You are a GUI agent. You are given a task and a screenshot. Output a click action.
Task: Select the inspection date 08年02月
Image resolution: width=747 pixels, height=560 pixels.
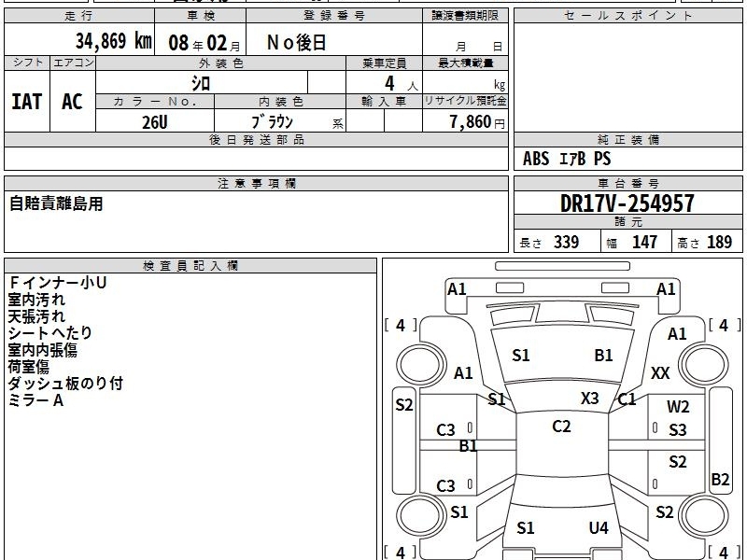click(x=204, y=43)
